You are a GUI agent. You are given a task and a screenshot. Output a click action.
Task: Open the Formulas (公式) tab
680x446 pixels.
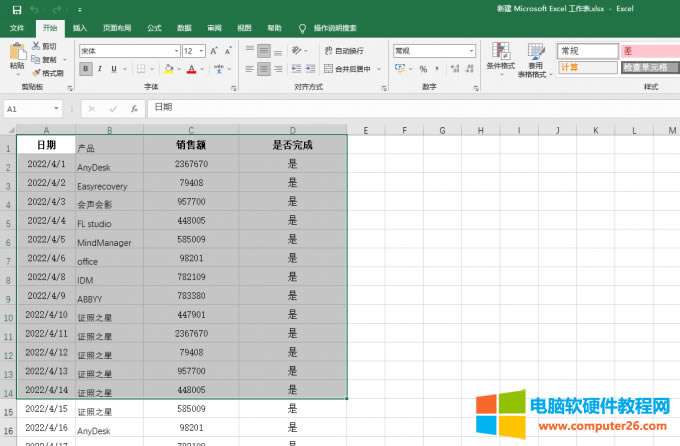coord(153,28)
